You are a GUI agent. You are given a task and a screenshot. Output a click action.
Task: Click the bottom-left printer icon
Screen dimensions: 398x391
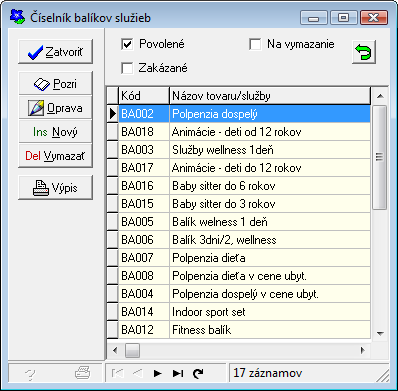(82, 373)
